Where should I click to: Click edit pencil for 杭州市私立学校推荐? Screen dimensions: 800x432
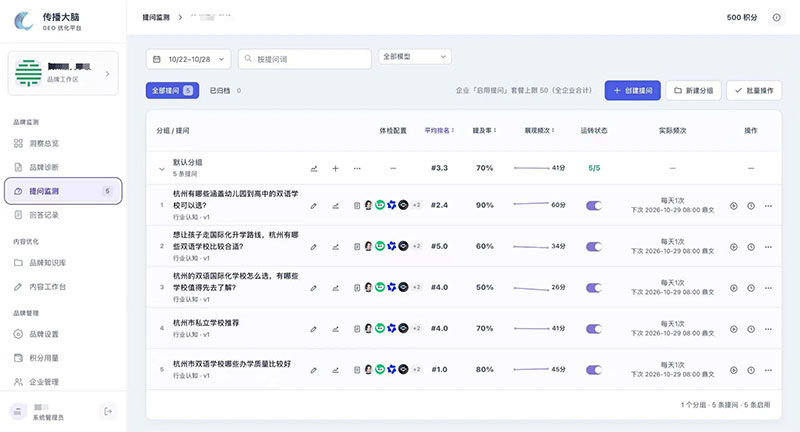pos(313,329)
